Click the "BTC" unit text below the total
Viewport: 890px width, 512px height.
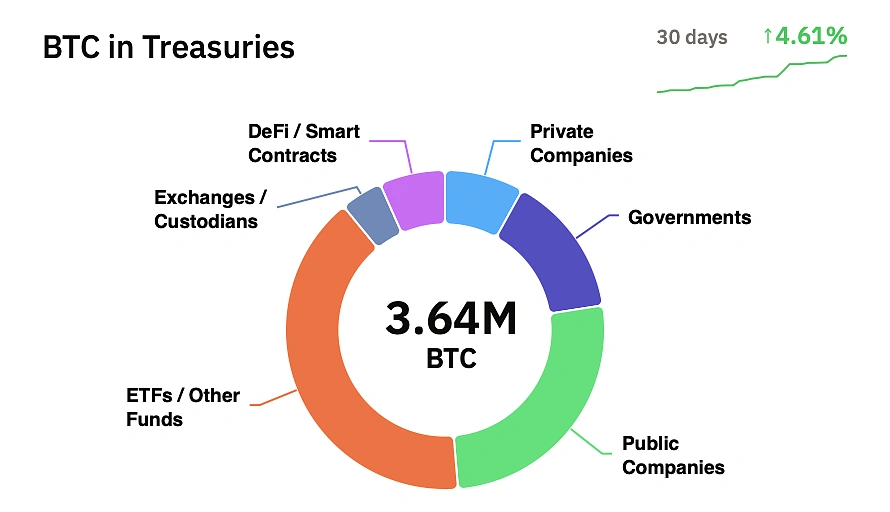tap(451, 357)
